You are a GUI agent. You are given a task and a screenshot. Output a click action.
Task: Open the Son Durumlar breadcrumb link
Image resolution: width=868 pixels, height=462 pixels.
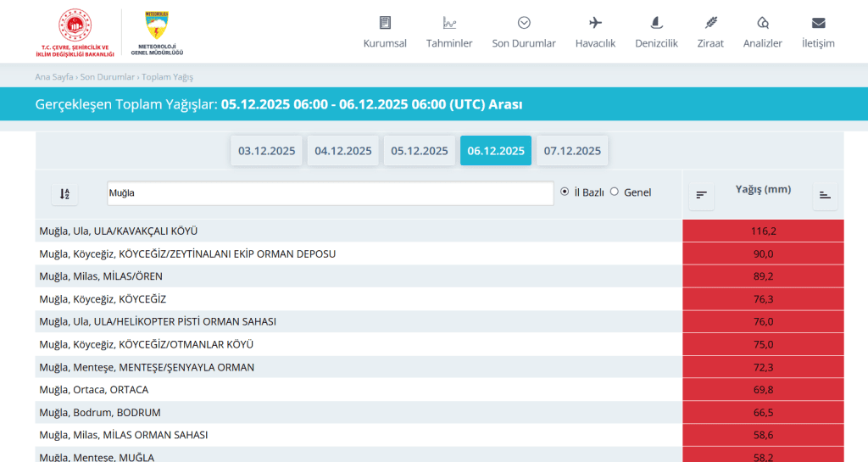point(108,77)
